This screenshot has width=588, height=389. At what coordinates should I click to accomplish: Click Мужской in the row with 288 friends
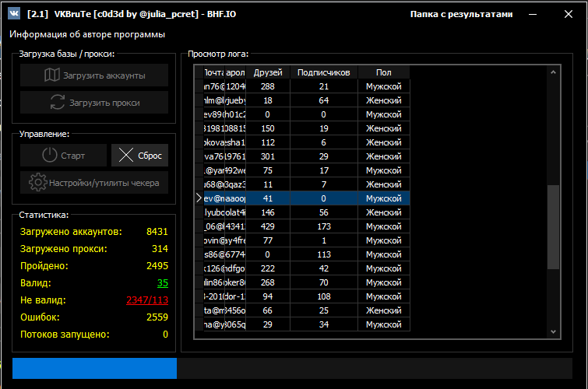pyautogui.click(x=384, y=86)
